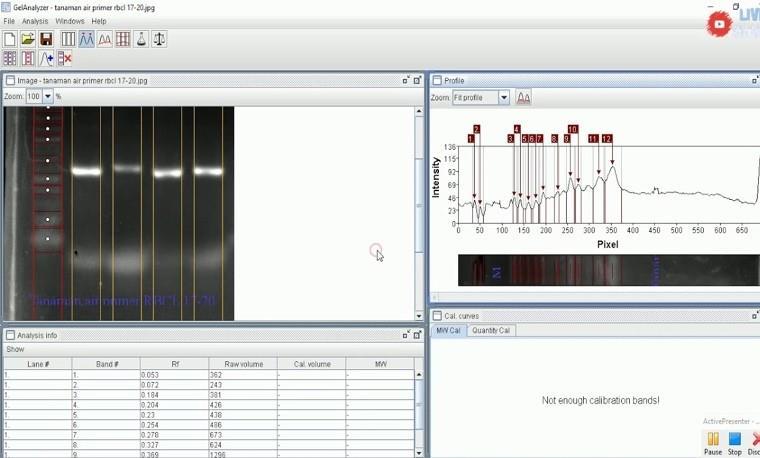Screen dimensions: 760x458
Task: Open the Windows menu
Action: (70, 21)
